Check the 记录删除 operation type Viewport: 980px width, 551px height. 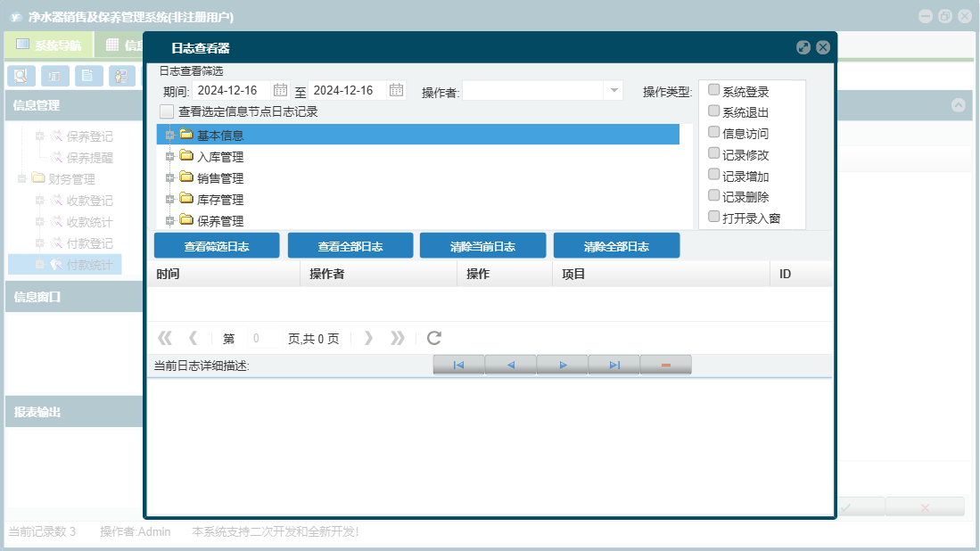[713, 195]
